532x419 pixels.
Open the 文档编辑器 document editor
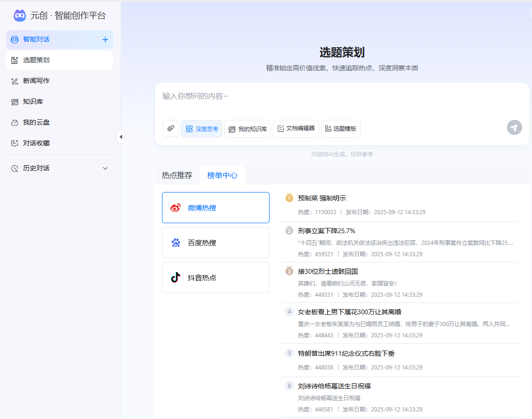pos(296,128)
